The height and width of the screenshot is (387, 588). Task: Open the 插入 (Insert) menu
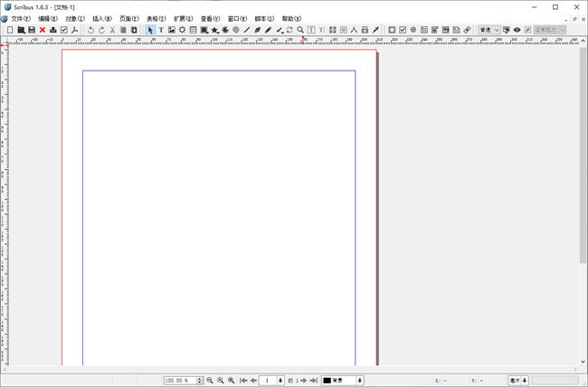pyautogui.click(x=102, y=18)
